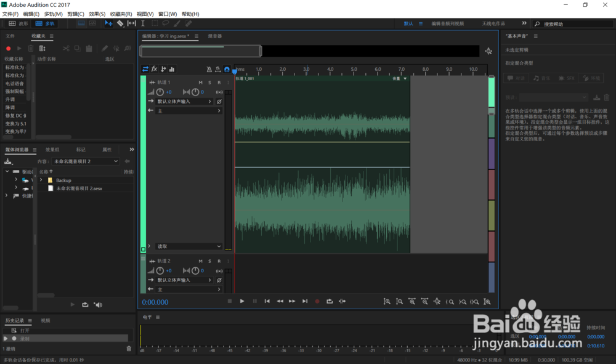
Task: Toggle global clip stretching icon
Action: click(x=218, y=69)
